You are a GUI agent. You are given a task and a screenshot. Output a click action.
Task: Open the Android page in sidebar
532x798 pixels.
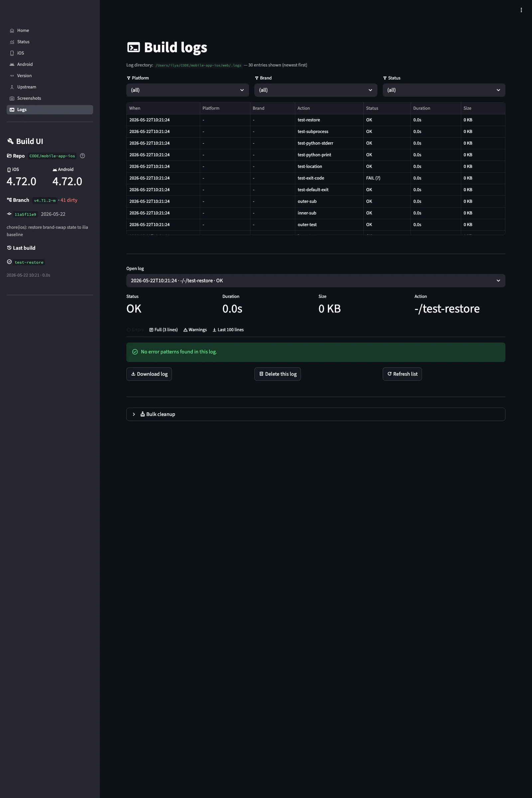50,65
